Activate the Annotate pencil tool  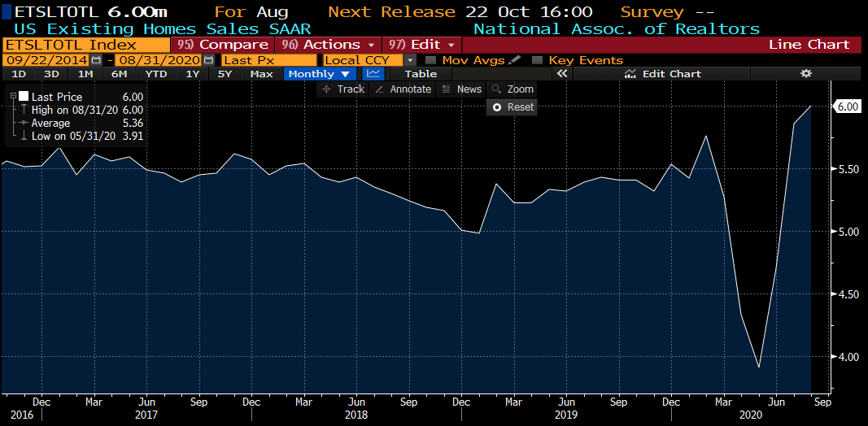403,89
